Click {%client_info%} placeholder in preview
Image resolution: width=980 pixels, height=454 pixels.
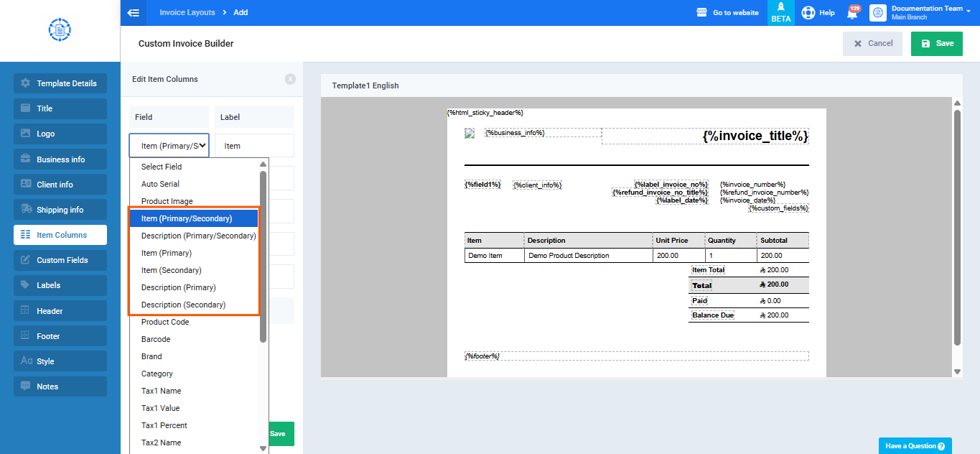click(x=537, y=185)
